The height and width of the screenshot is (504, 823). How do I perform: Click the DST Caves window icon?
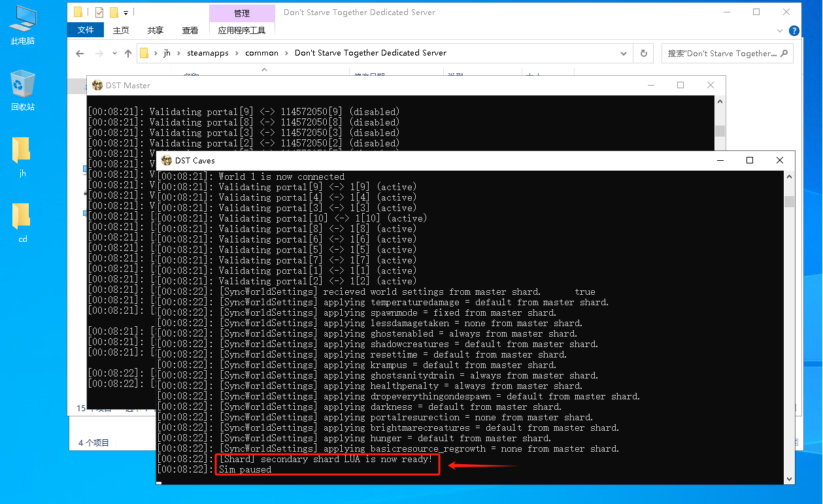click(167, 160)
